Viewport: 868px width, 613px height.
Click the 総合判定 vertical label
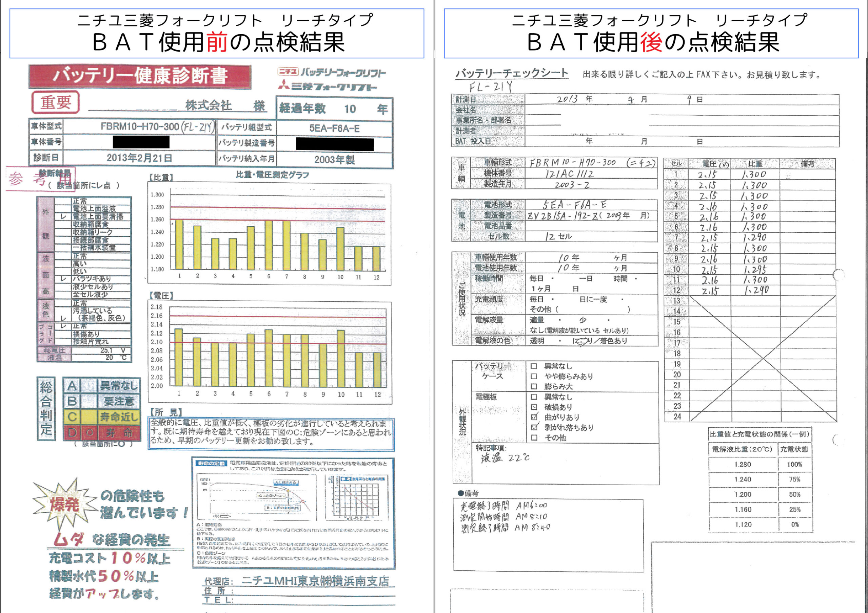46,409
